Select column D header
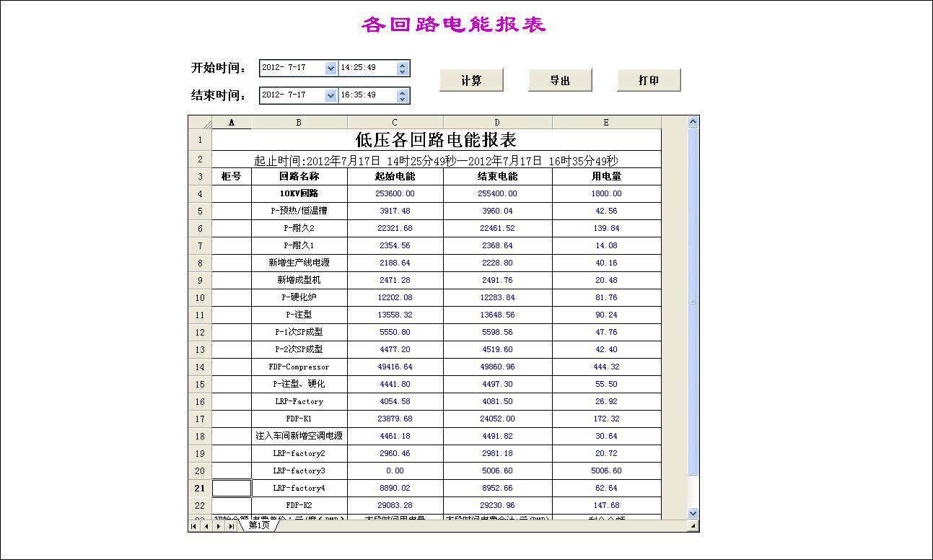 tap(498, 123)
